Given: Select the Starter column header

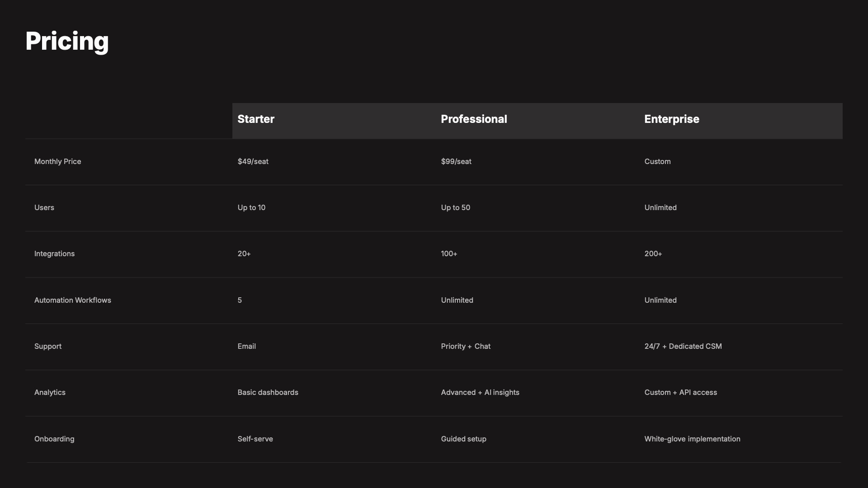Looking at the screenshot, I should point(256,119).
